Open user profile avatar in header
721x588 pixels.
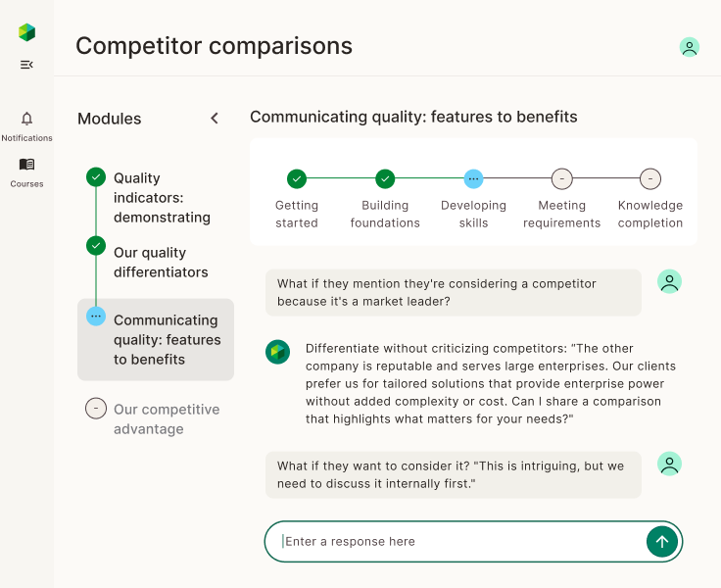[x=690, y=47]
